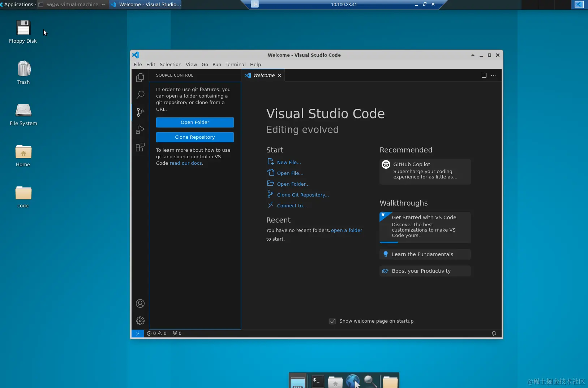Open application finder magnifier in dock
Screen dimensions: 588x388
[370, 381]
